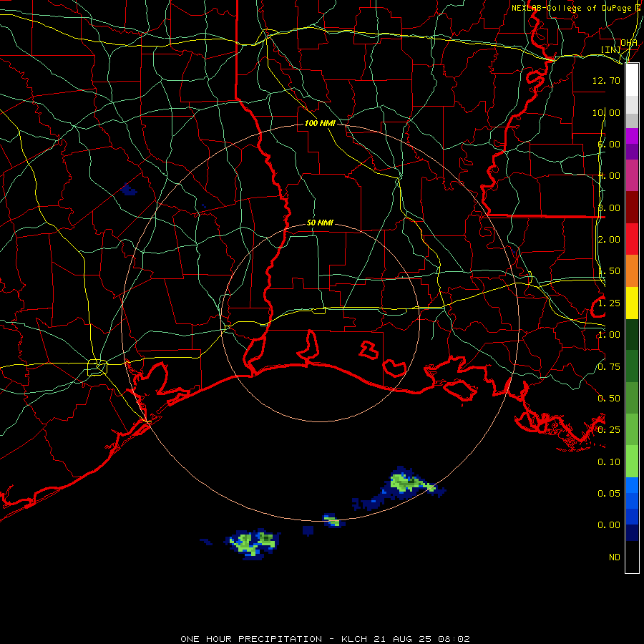Click the 1.50 scale label
Viewport: 644px width, 644px height.
[609, 271]
